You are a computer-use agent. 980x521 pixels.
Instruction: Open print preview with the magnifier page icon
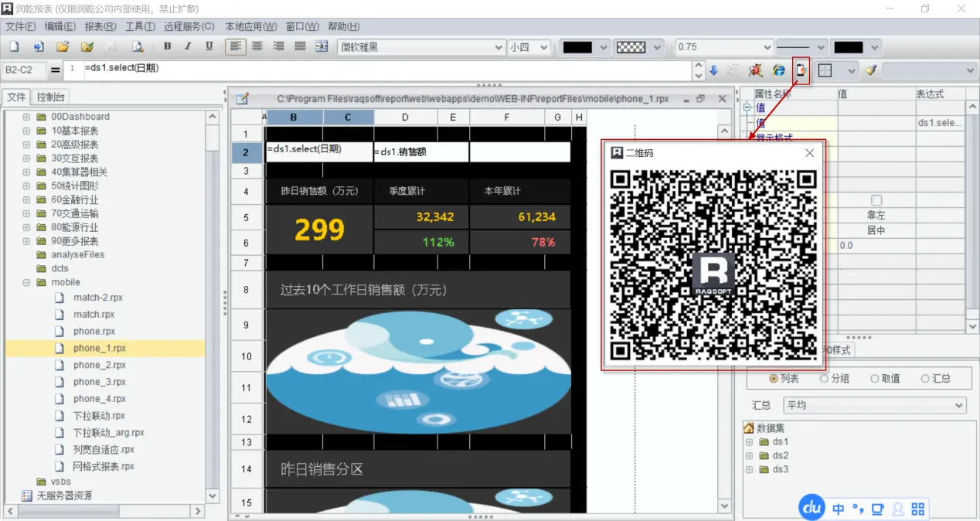[138, 47]
